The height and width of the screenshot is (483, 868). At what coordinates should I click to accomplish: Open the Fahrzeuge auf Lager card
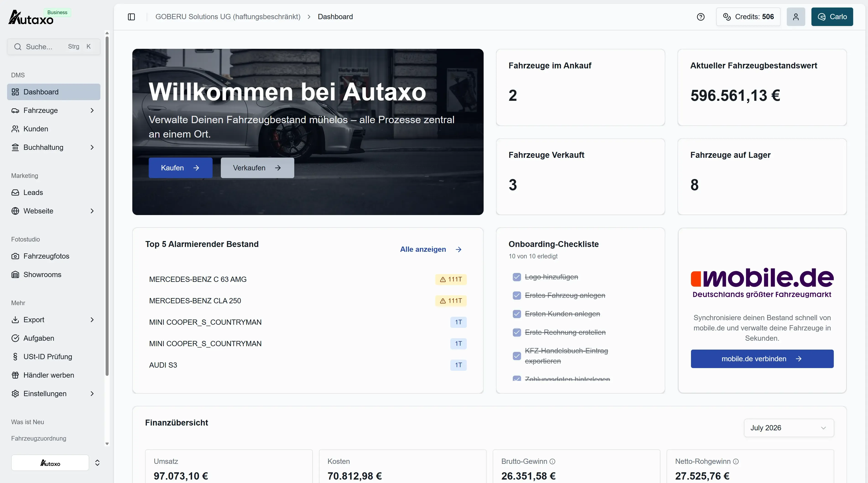pyautogui.click(x=762, y=177)
